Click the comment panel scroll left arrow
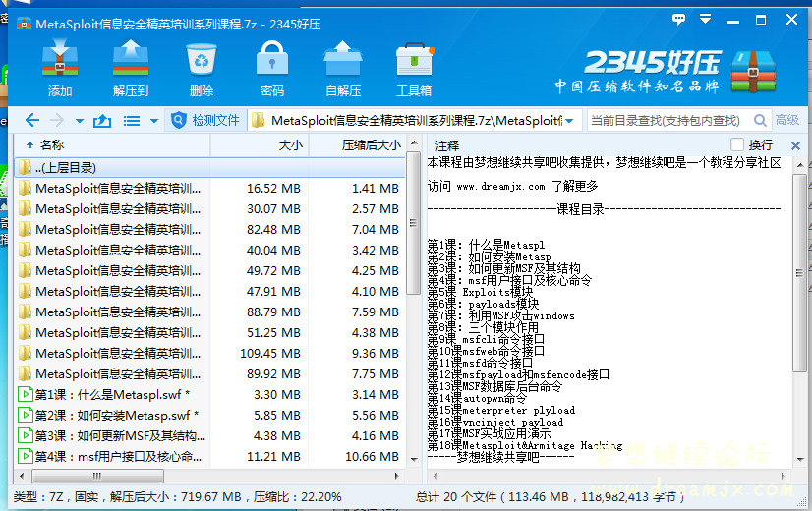The image size is (812, 511). pyautogui.click(x=435, y=476)
